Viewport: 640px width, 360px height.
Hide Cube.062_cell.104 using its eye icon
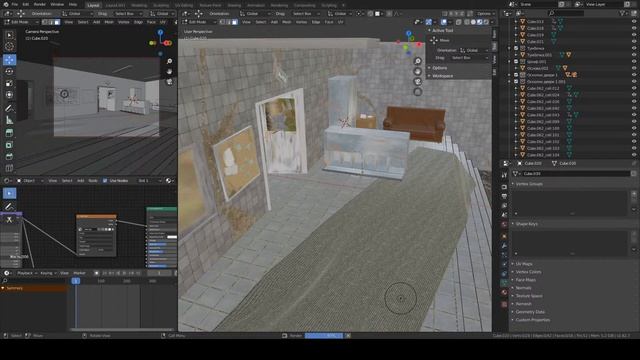point(634,155)
